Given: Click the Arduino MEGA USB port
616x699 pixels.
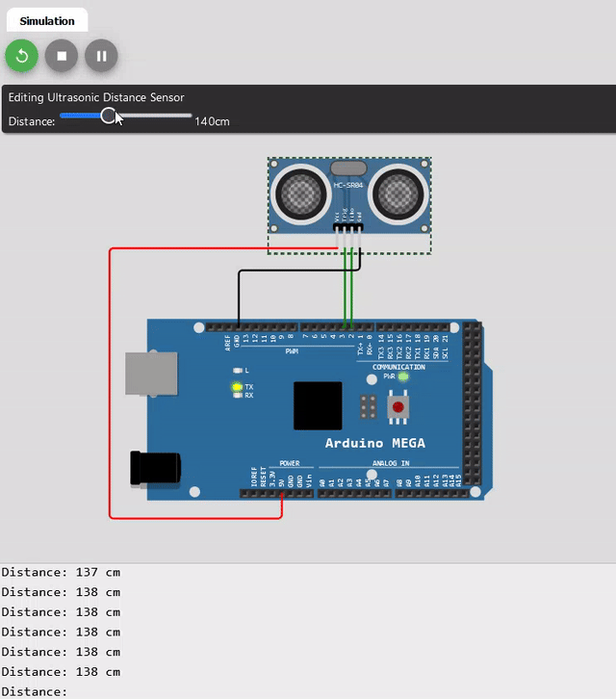Looking at the screenshot, I should (x=151, y=374).
